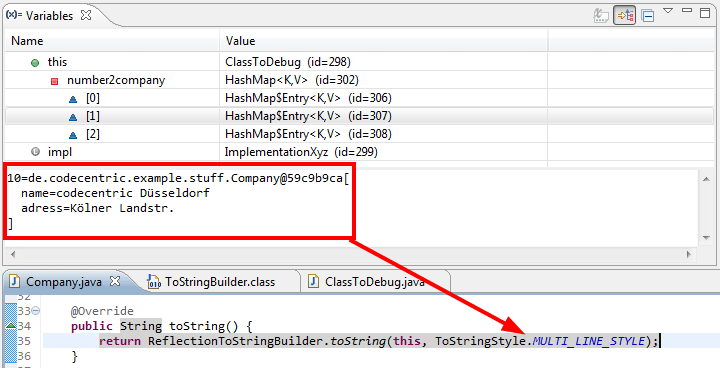Collapse toString method fold at line 33
Viewport: 720px width, 368px height.
coord(35,311)
